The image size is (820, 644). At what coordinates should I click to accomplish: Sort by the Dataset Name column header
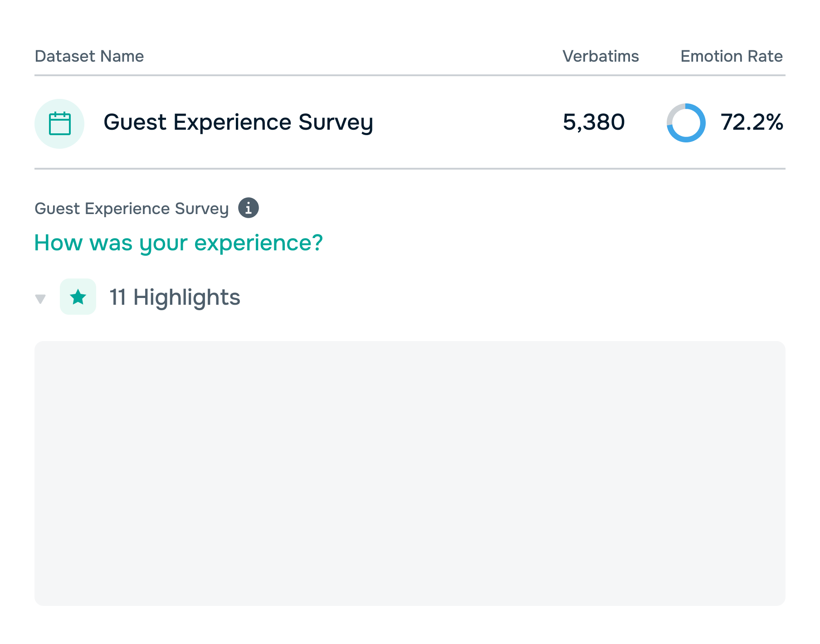89,56
